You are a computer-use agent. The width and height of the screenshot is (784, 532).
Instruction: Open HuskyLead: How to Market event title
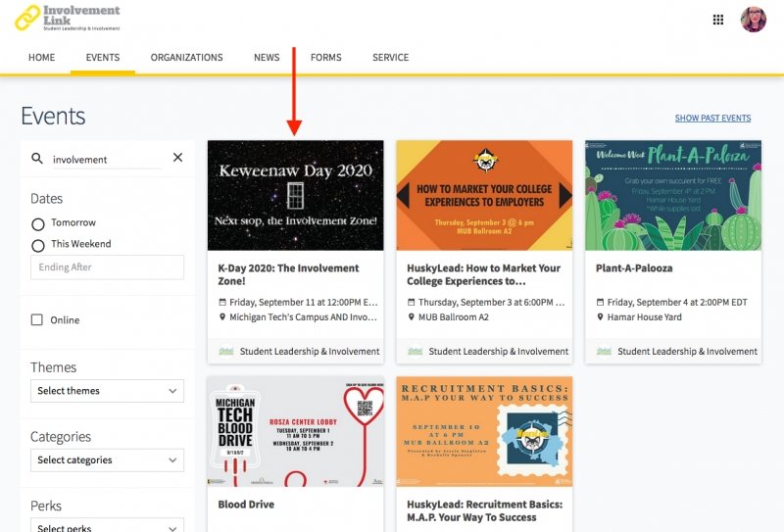[483, 274]
